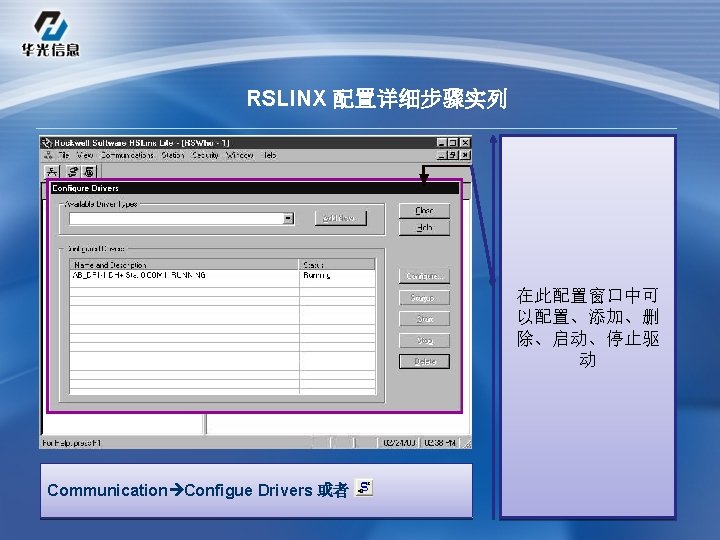
Task: Click the Help button in Configure Drivers
Action: [x=424, y=227]
